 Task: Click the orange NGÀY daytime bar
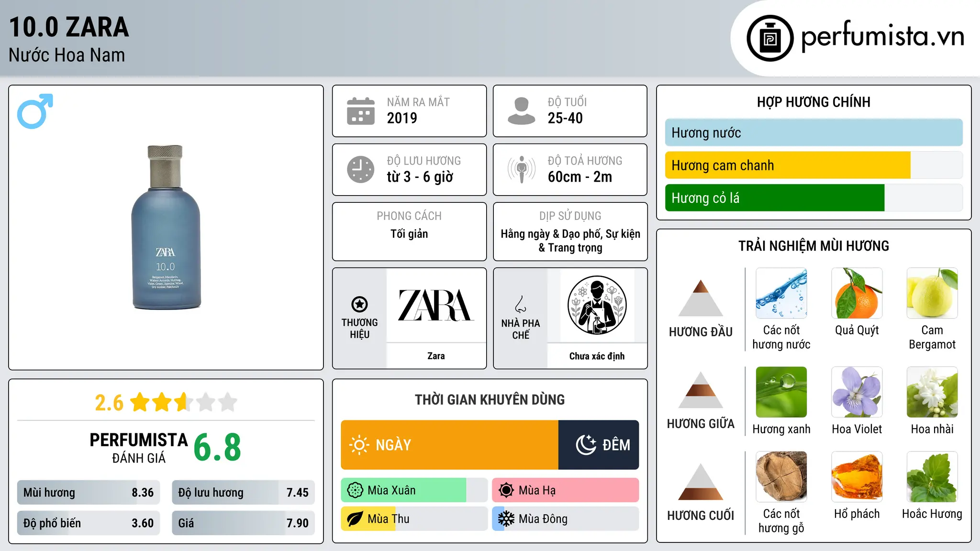pos(449,445)
